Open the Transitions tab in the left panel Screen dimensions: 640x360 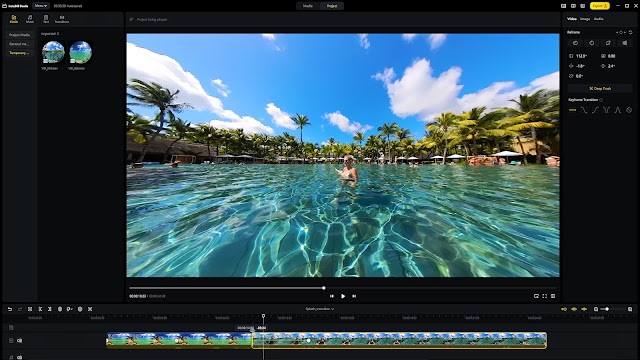pyautogui.click(x=62, y=19)
